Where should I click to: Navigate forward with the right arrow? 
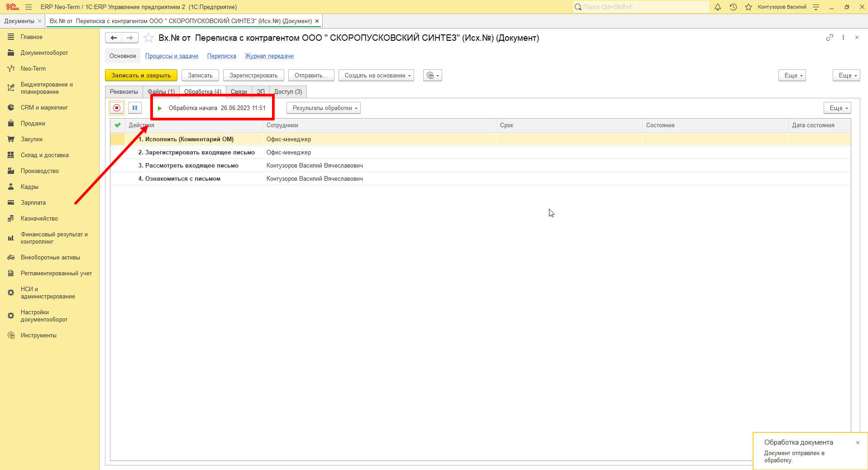pyautogui.click(x=130, y=38)
